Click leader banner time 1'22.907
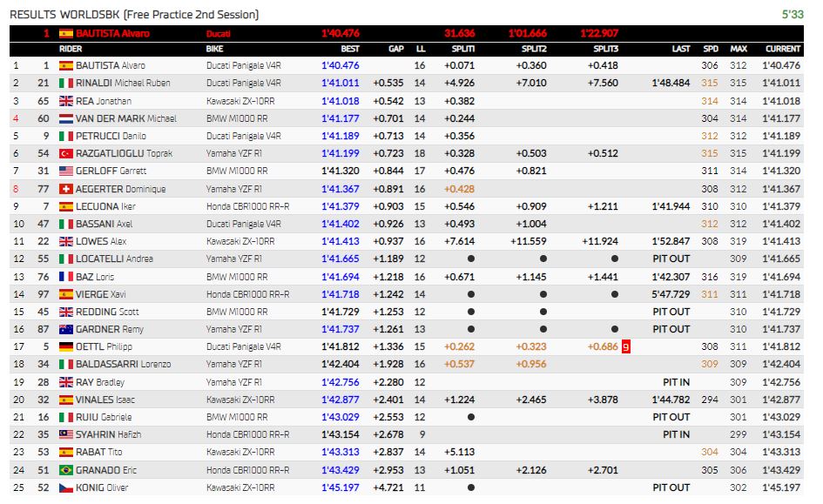 [x=599, y=34]
